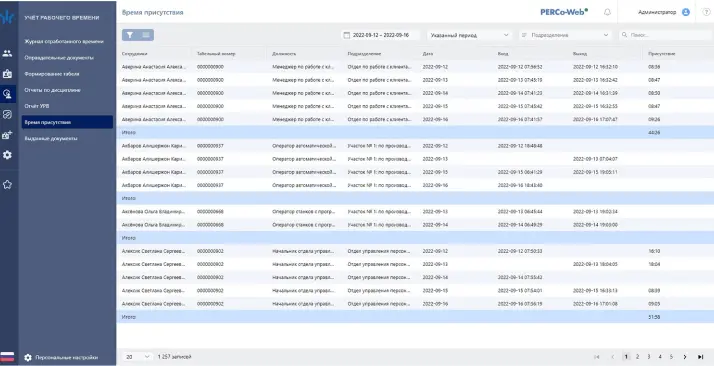
Task: Select exit time cell 2022-09-13 07:04:07
Action: 595,159
